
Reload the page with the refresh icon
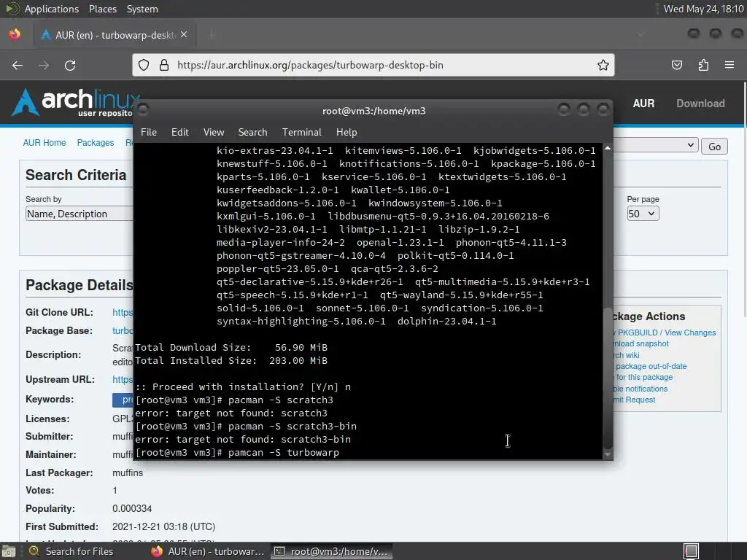pos(70,65)
